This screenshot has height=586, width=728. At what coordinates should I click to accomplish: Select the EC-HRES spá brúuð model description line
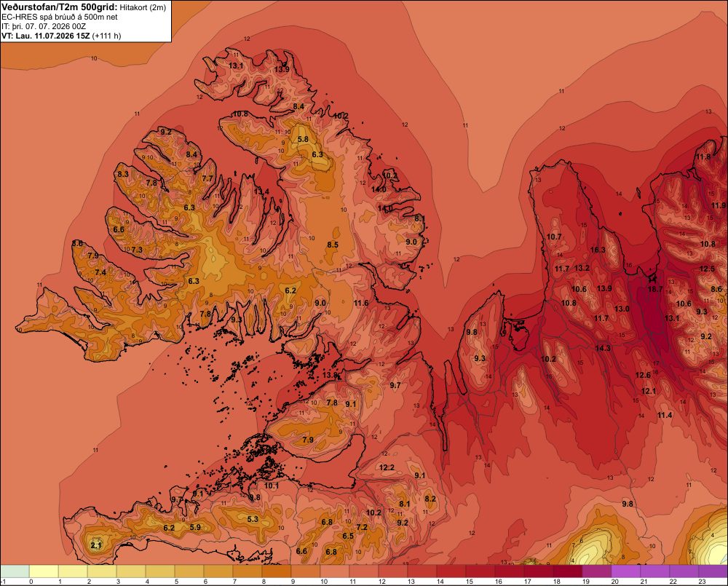click(x=60, y=17)
